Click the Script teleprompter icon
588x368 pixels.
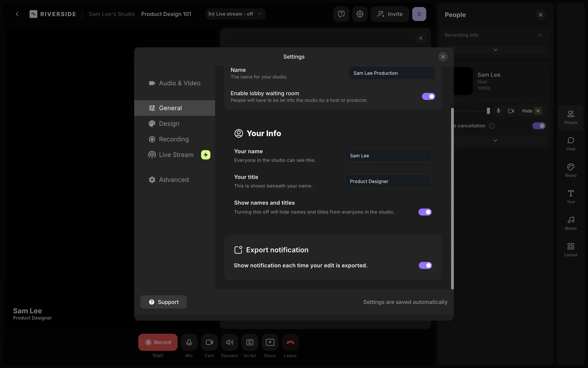[x=250, y=342]
